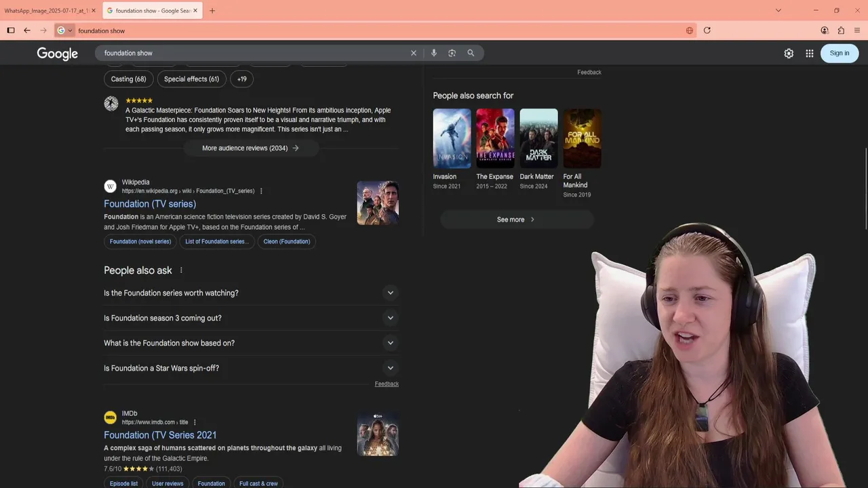Viewport: 868px width, 488px height.
Task: Close the WhatsApp_Image tab
Action: pos(94,11)
